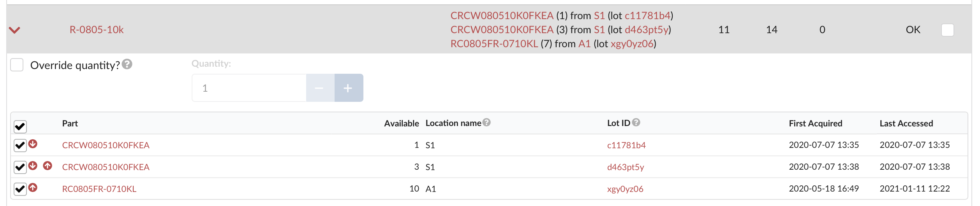980x206 pixels.
Task: Move d463pt5y lot row up
Action: coord(48,166)
